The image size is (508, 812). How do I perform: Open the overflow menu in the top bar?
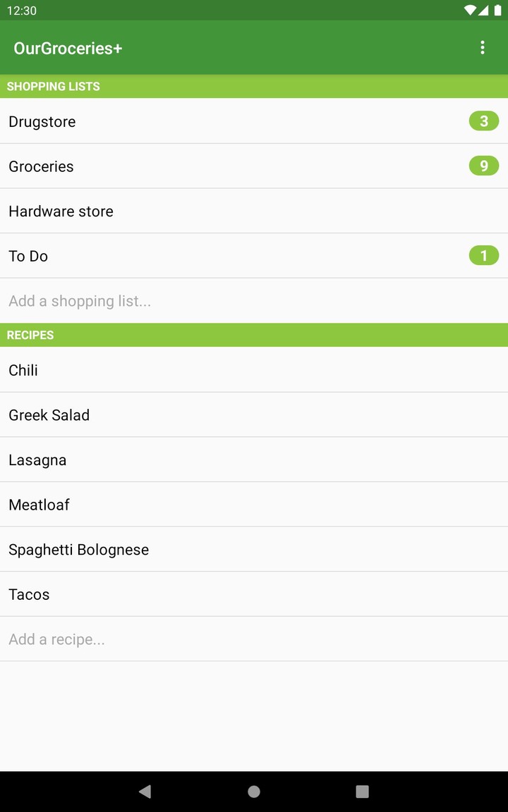click(483, 47)
